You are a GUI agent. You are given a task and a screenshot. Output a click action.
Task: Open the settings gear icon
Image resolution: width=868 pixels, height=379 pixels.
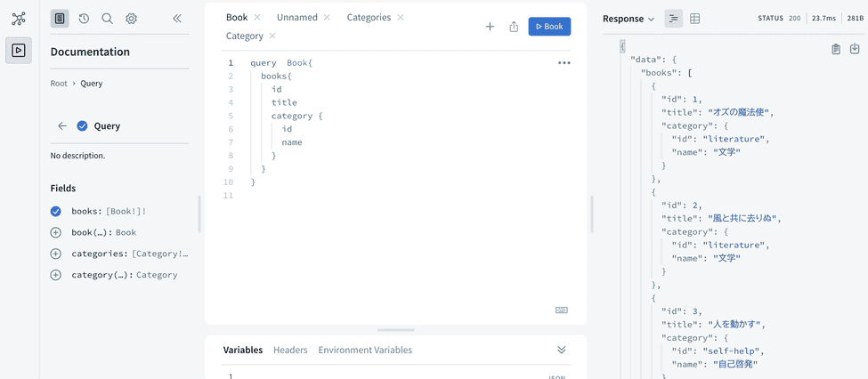pyautogui.click(x=131, y=19)
